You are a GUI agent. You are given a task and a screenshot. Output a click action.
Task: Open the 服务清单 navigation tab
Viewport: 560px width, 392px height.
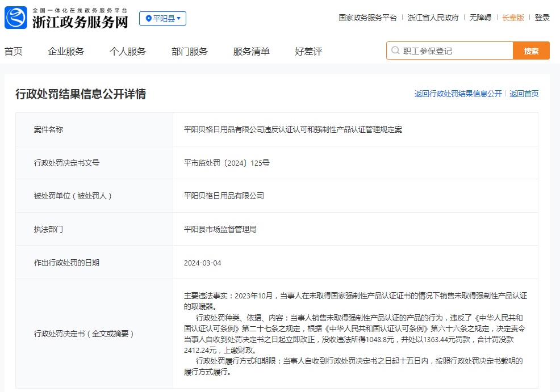[x=252, y=52]
